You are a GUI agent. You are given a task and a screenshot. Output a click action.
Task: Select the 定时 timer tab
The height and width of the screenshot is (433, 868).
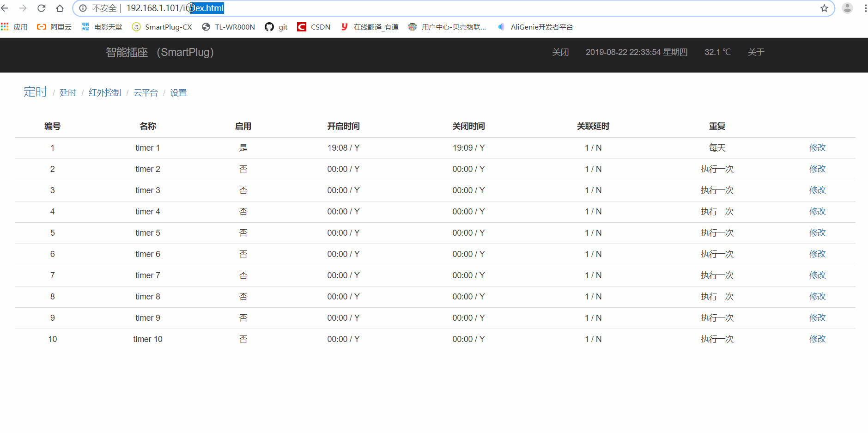36,92
